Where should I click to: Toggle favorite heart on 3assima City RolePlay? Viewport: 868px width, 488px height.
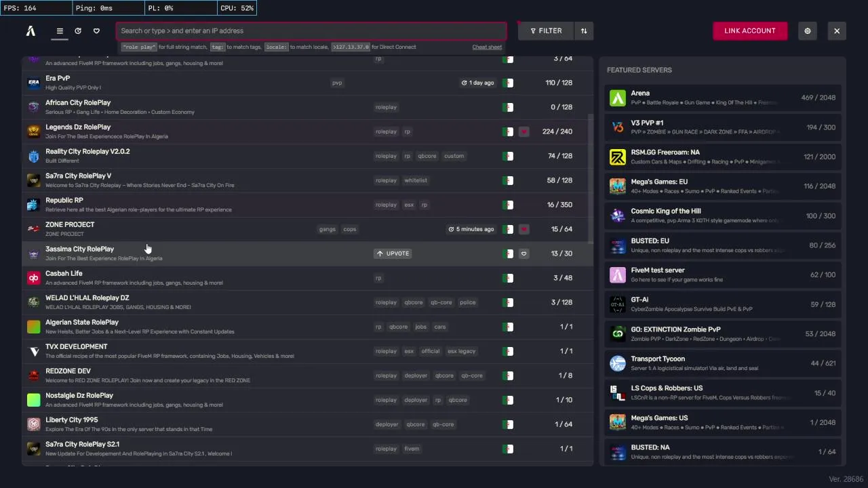pyautogui.click(x=524, y=253)
